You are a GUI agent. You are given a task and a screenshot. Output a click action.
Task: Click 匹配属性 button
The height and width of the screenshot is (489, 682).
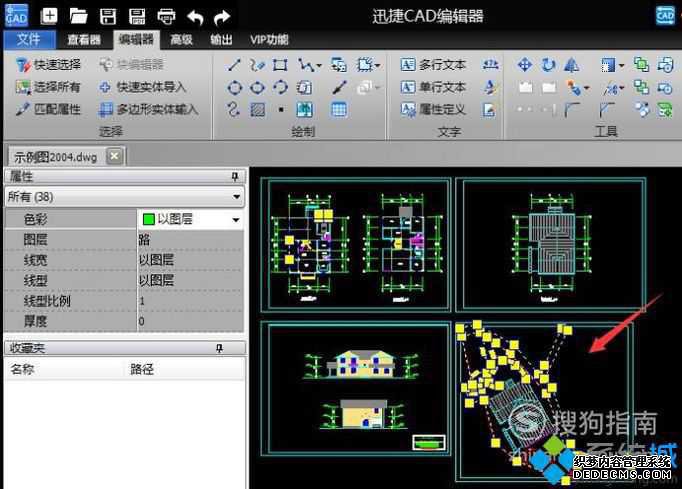point(48,109)
